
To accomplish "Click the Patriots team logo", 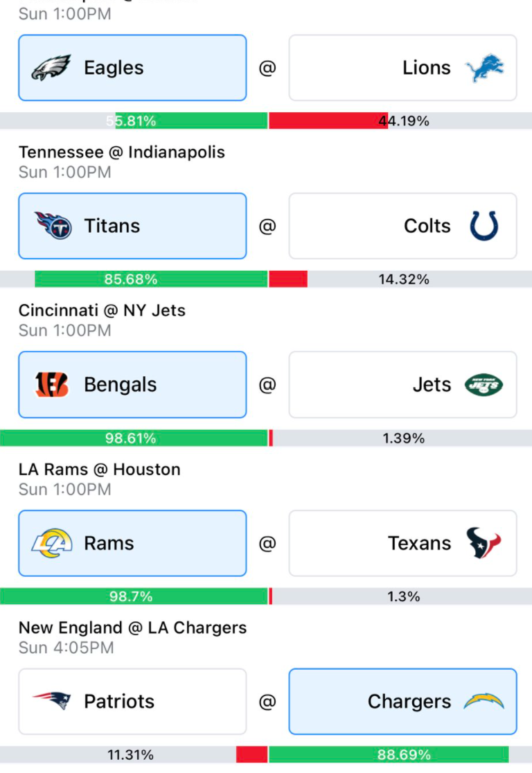I will click(x=52, y=700).
